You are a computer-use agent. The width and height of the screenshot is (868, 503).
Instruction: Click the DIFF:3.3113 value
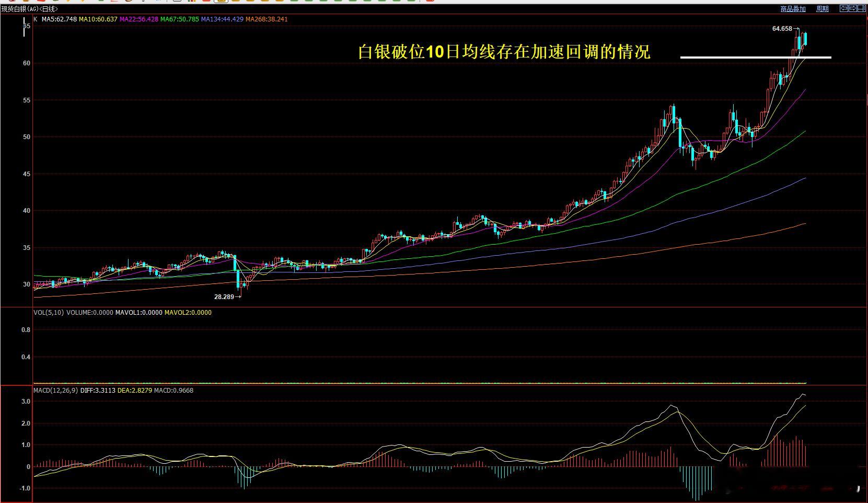click(x=98, y=391)
